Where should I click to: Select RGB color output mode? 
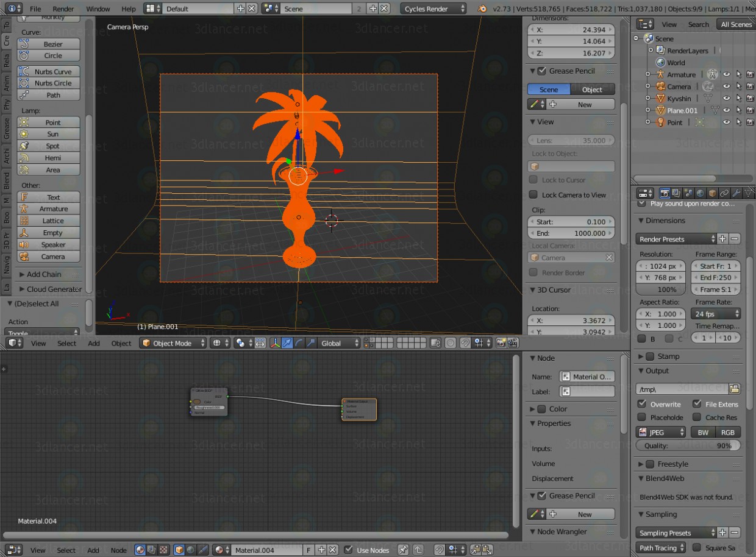728,432
